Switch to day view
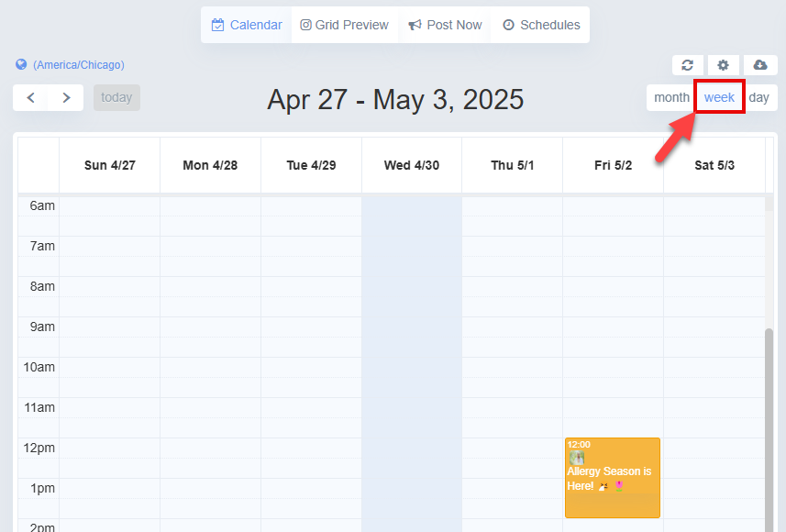The width and height of the screenshot is (786, 532). tap(758, 98)
